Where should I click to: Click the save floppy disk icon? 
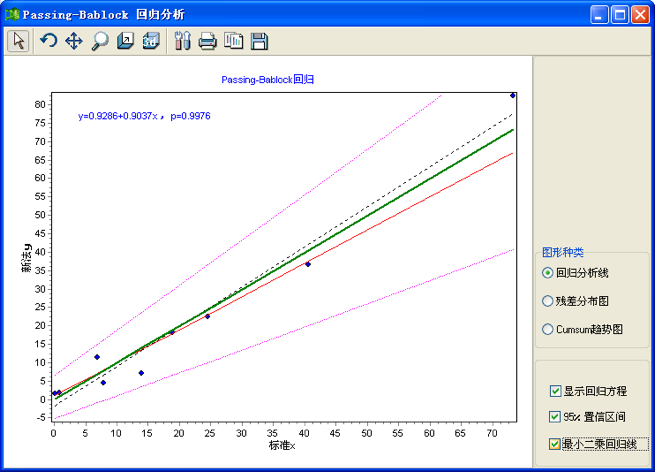[x=259, y=41]
